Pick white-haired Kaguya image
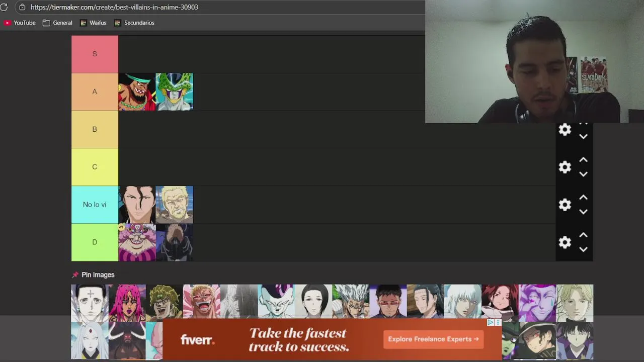 pos(90,341)
